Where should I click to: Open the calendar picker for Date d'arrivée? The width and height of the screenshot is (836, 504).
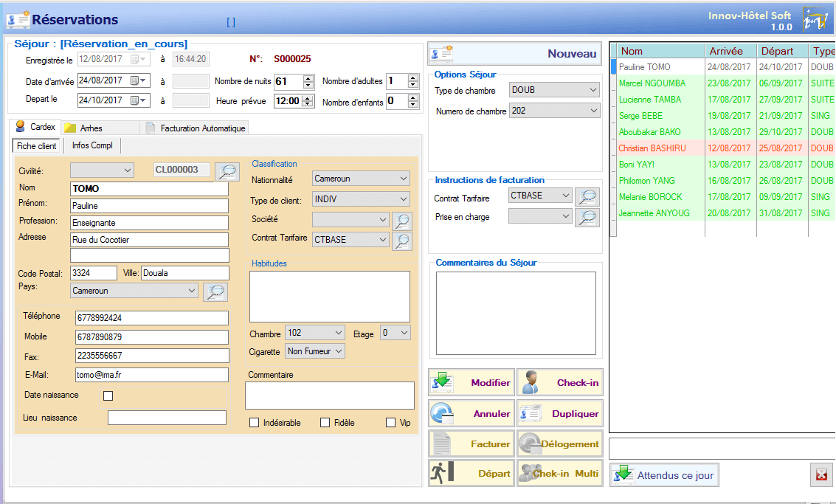click(138, 81)
